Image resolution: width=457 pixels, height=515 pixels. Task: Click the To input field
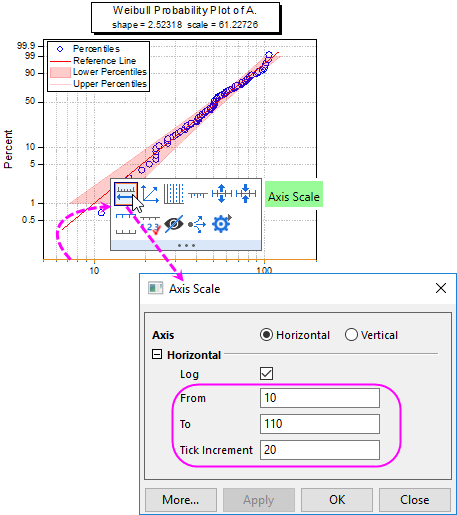320,424
